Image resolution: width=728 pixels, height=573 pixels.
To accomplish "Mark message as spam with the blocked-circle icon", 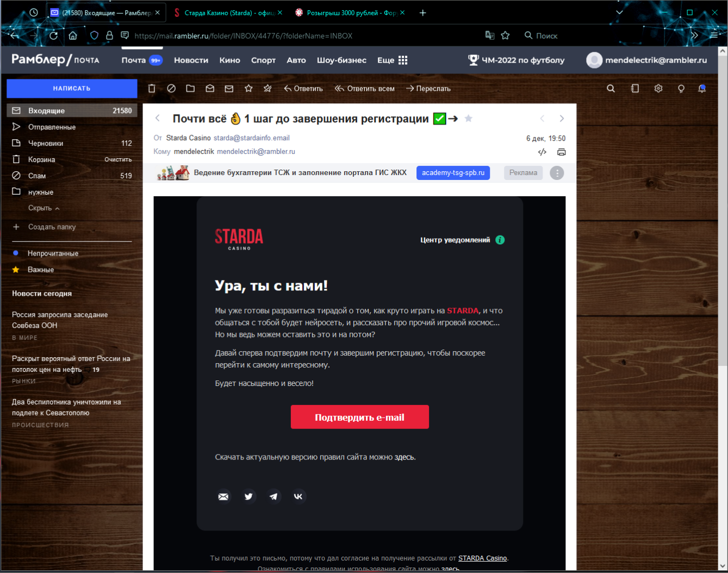I will [171, 89].
